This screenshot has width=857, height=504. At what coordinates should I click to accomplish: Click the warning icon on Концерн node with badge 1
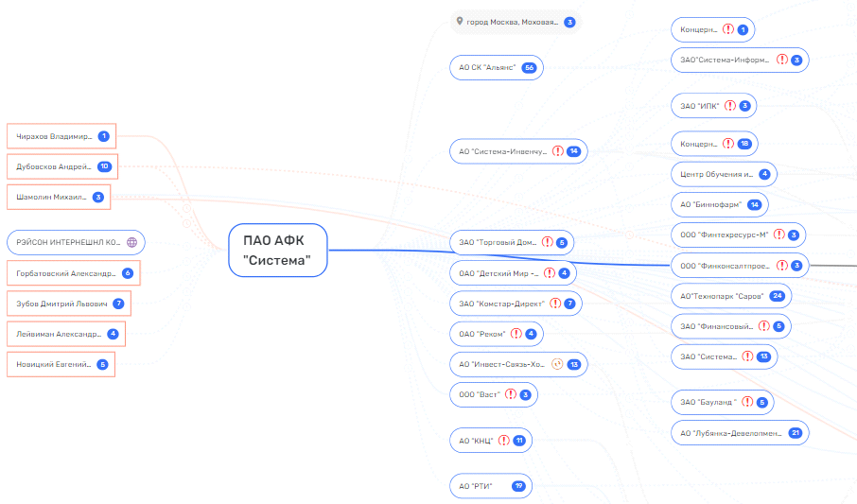[728, 29]
